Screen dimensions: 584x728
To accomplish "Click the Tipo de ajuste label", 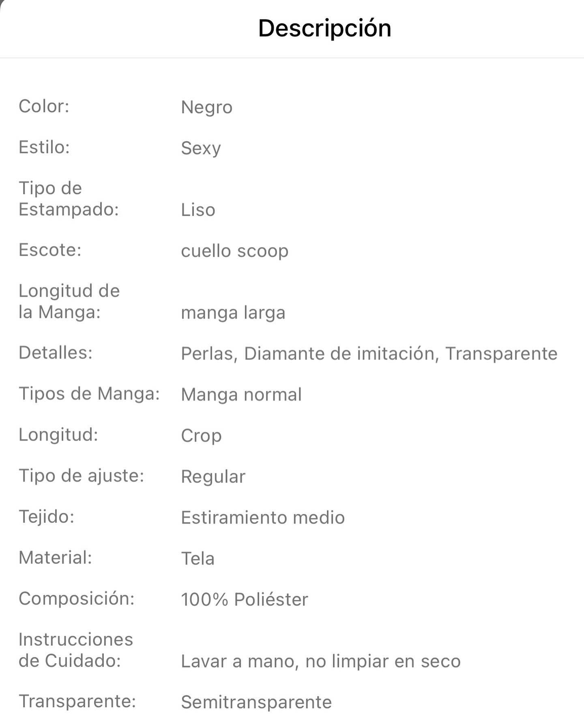I will pos(82,476).
